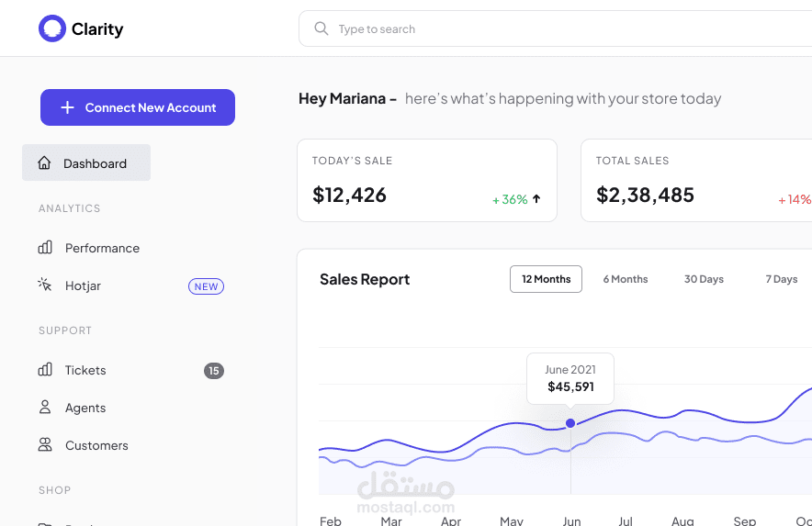Screen dimensions: 812x526
Task: Click the Clarity logo icon
Action: click(x=52, y=28)
